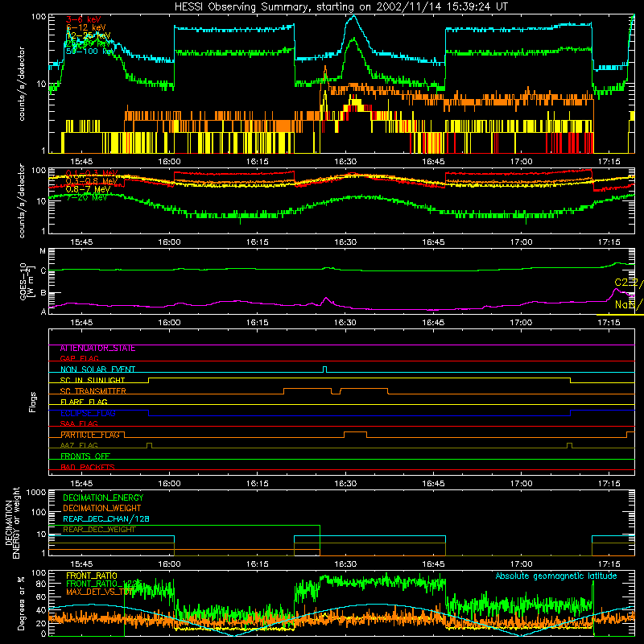Select the SC_TRANSMITTER flag label
Image resolution: width=644 pixels, height=644 pixels.
pyautogui.click(x=93, y=391)
